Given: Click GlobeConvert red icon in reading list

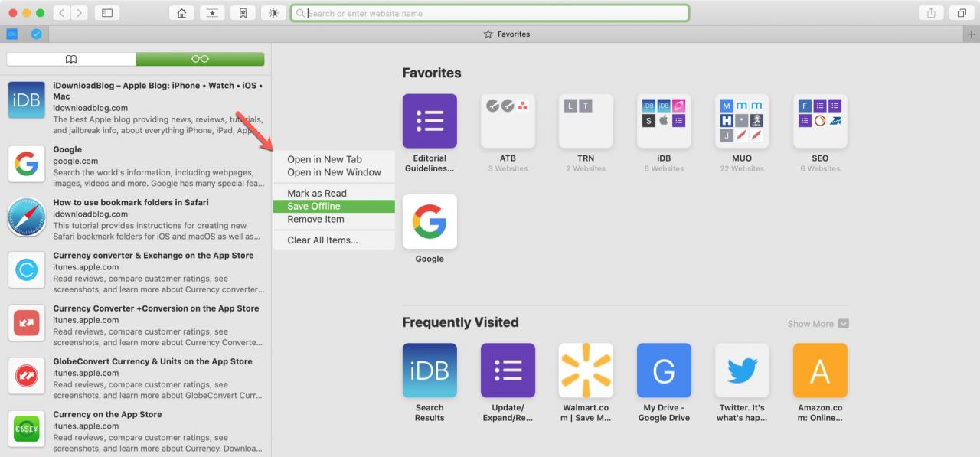Looking at the screenshot, I should coord(27,376).
